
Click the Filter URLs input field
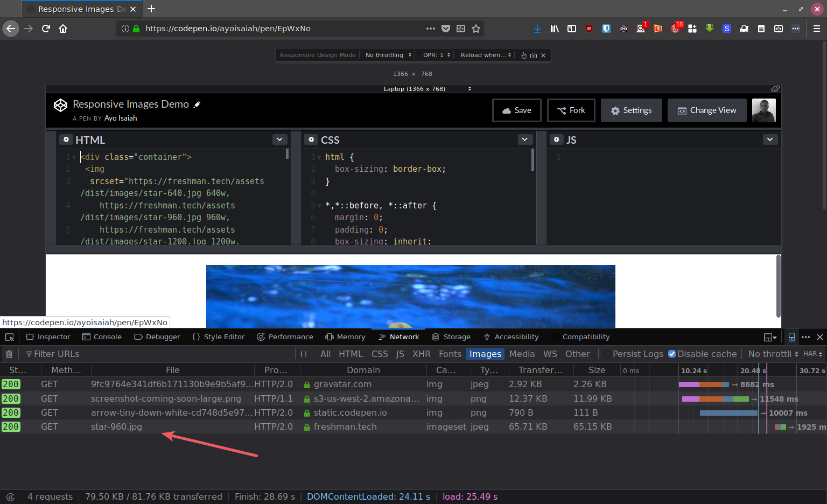coord(162,354)
